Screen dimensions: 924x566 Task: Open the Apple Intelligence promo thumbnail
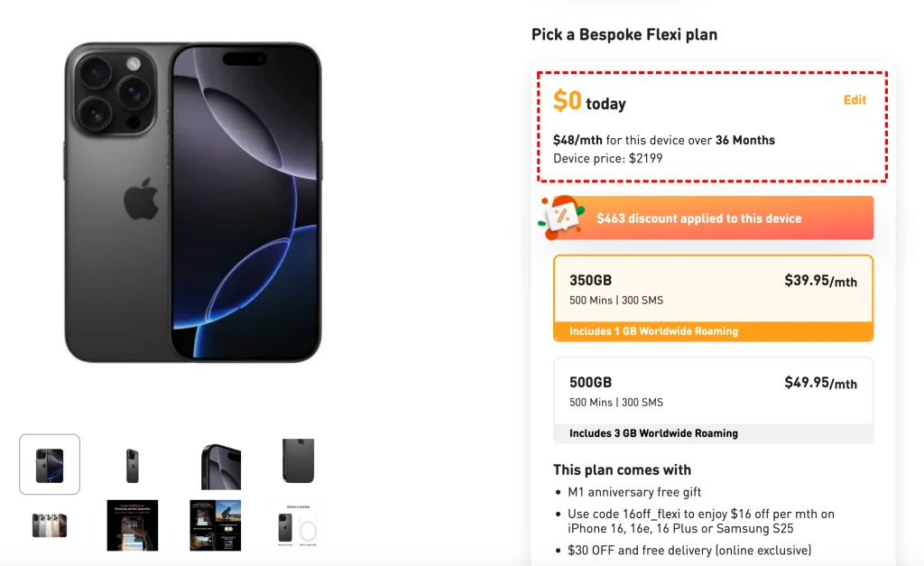[x=133, y=525]
